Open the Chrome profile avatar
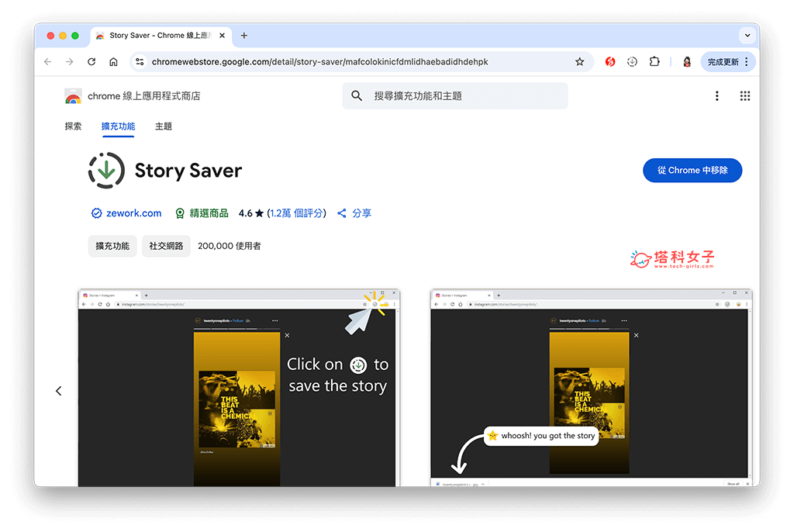This screenshot has height=532, width=794. click(687, 62)
